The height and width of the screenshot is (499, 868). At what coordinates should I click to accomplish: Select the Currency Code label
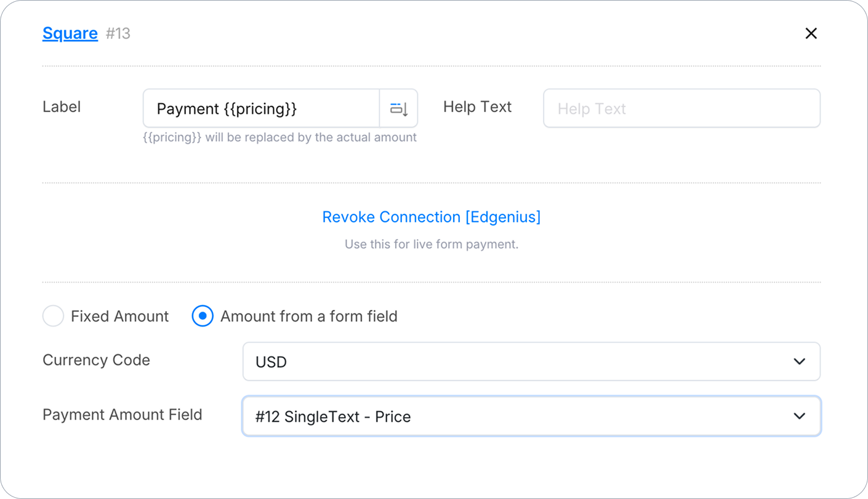(x=96, y=360)
